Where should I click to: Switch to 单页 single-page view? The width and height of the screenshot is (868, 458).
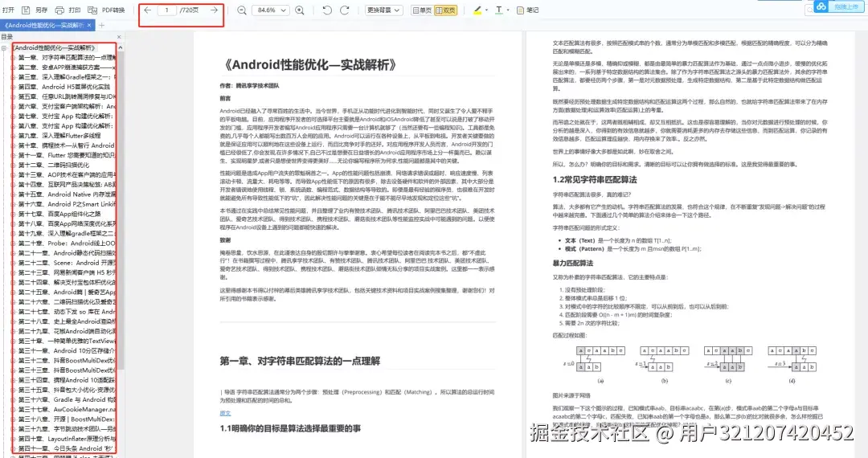pyautogui.click(x=422, y=10)
